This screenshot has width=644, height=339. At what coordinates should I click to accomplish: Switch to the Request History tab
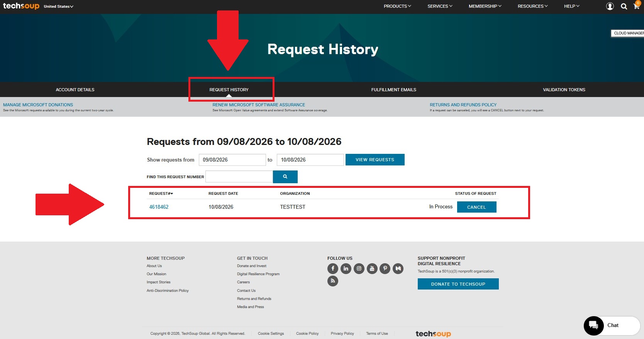(229, 90)
